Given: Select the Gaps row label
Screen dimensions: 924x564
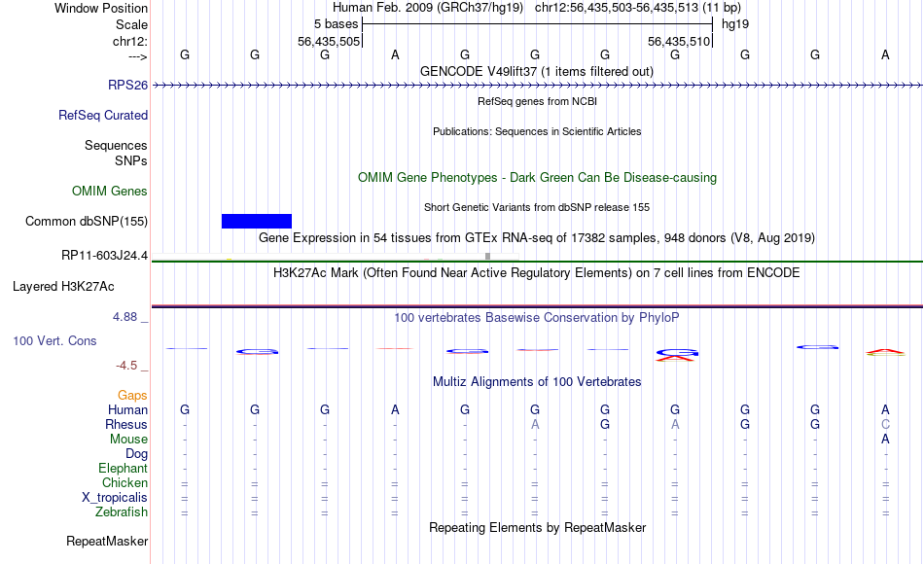Looking at the screenshot, I should point(132,395).
